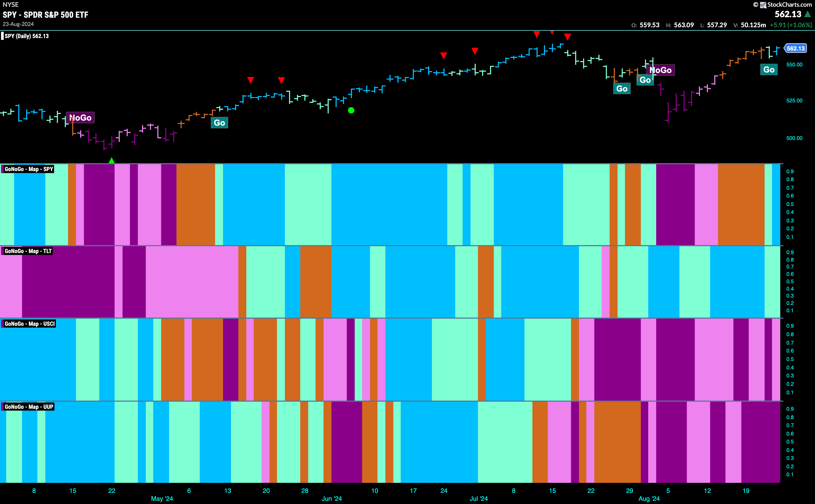Click the GoNoGo - Map - UUP panel label

point(29,407)
